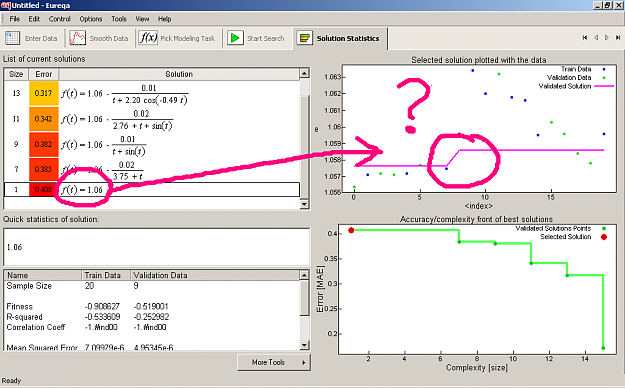Click the 0.385 error color cell

click(43, 170)
